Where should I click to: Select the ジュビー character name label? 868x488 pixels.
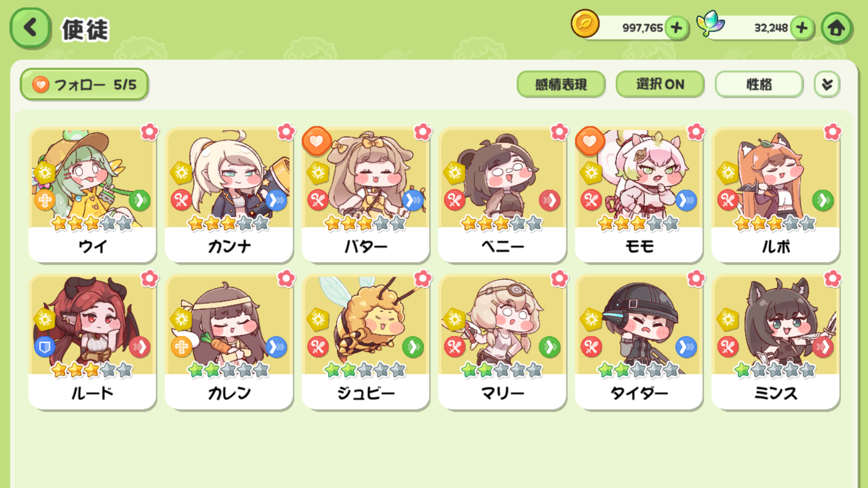366,393
